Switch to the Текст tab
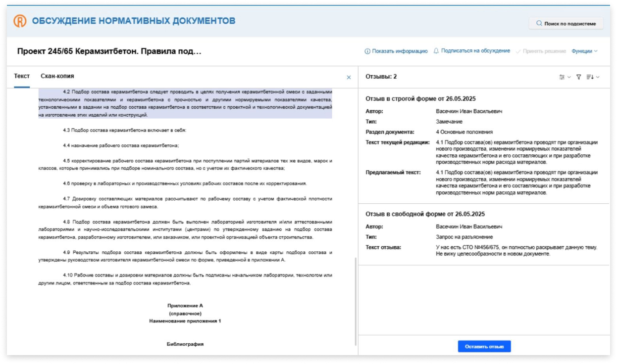Viewport: 617px width, 364px height. (22, 76)
